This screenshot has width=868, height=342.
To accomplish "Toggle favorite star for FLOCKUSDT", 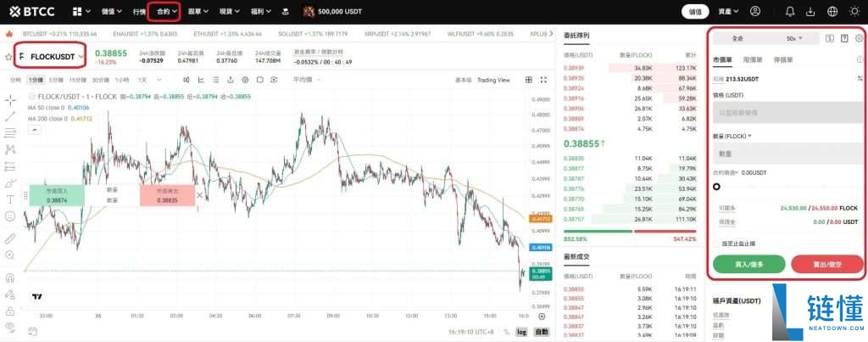I will [x=8, y=57].
